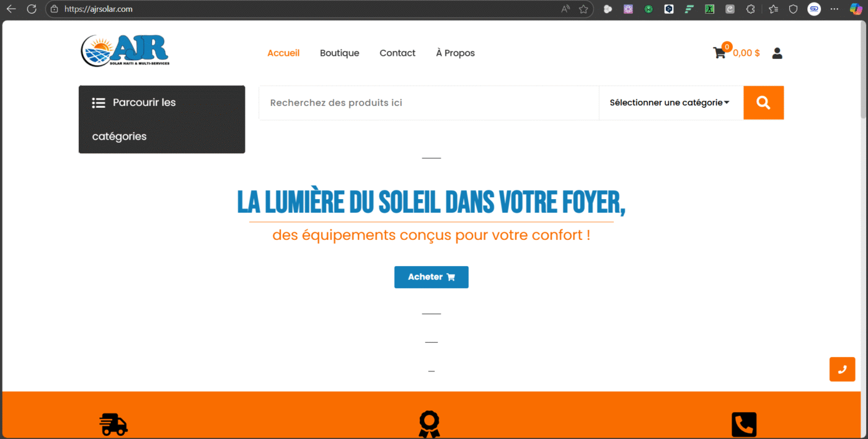The height and width of the screenshot is (439, 868).
Task: Expand the 'Sélectionner une catégorie' dropdown
Action: point(670,103)
